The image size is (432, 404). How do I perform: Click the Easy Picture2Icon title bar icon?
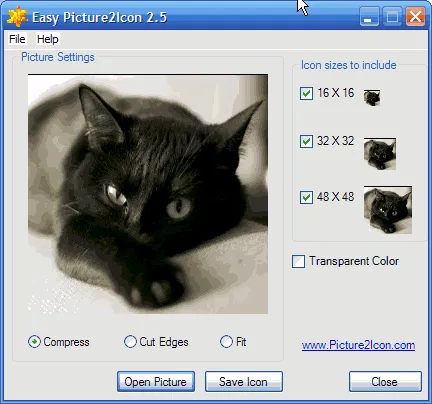pyautogui.click(x=17, y=17)
